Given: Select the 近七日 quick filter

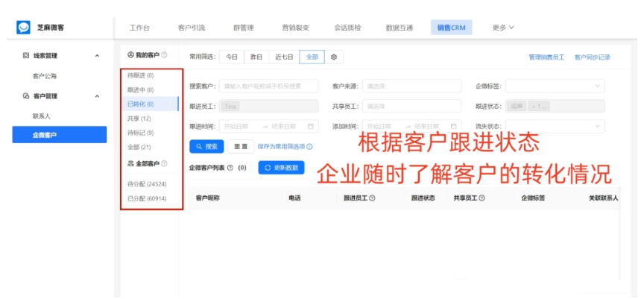Looking at the screenshot, I should pyautogui.click(x=284, y=57).
